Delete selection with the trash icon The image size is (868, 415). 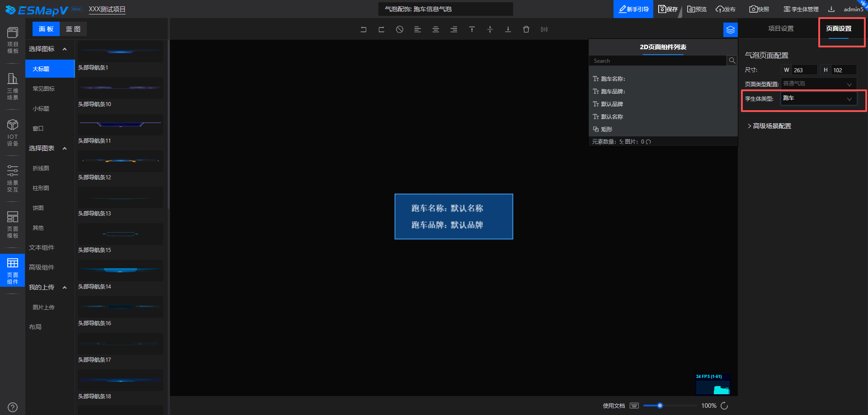point(526,29)
